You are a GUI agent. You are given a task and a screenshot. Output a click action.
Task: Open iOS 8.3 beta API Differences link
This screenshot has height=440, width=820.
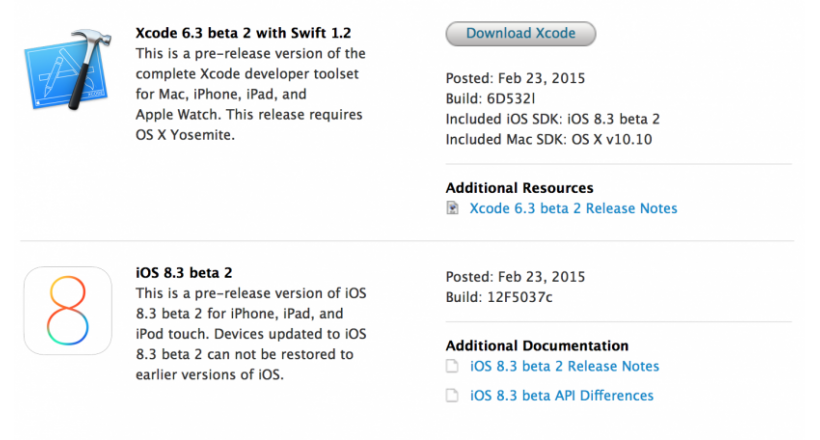point(561,395)
